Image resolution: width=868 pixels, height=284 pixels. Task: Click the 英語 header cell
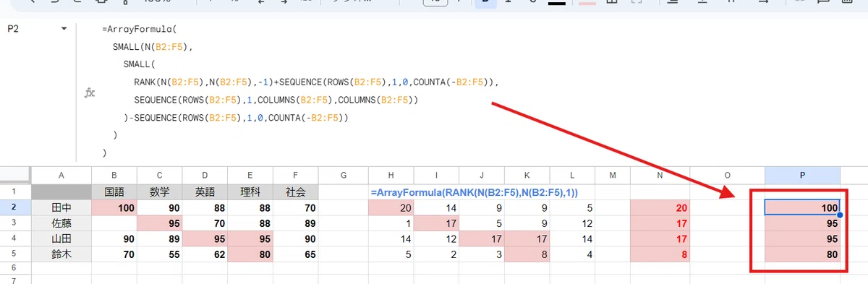[x=205, y=192]
